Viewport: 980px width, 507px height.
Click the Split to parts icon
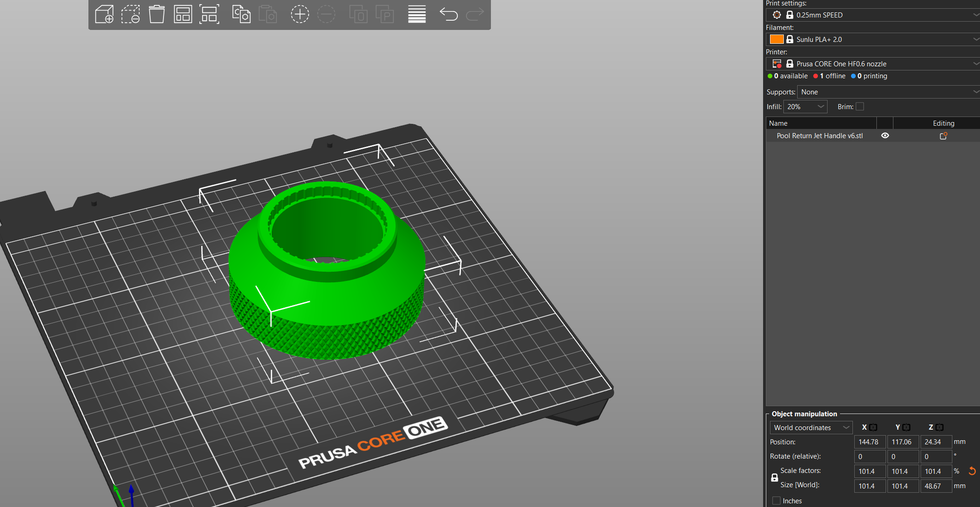(385, 14)
